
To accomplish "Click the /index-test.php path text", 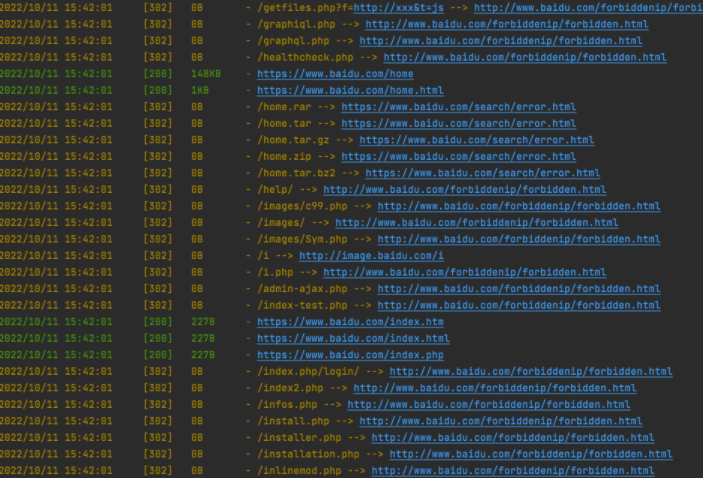I will pos(302,305).
